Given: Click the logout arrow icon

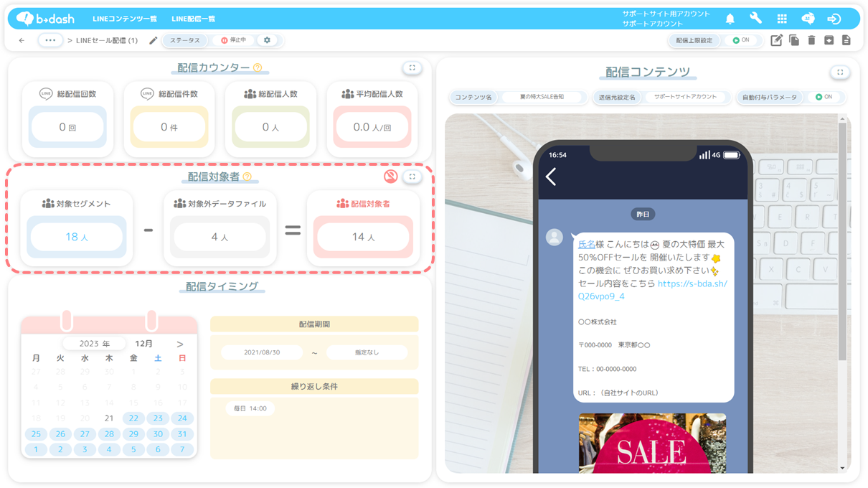Looking at the screenshot, I should pos(834,19).
